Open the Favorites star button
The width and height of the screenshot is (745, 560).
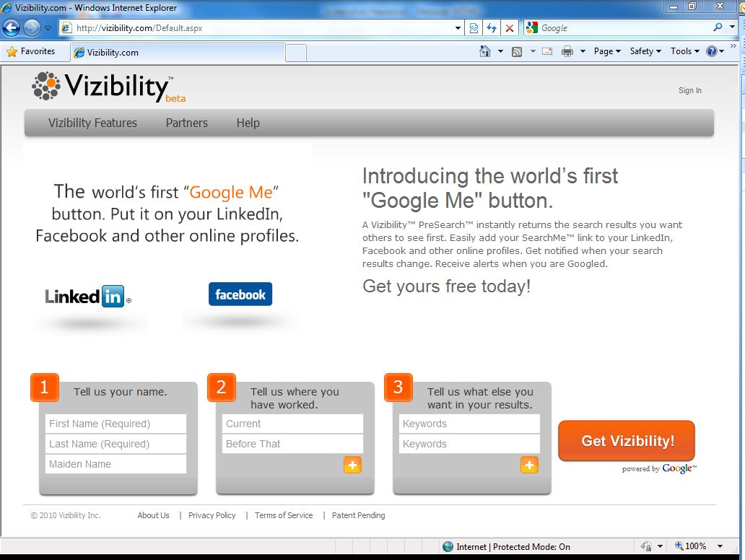(31, 51)
